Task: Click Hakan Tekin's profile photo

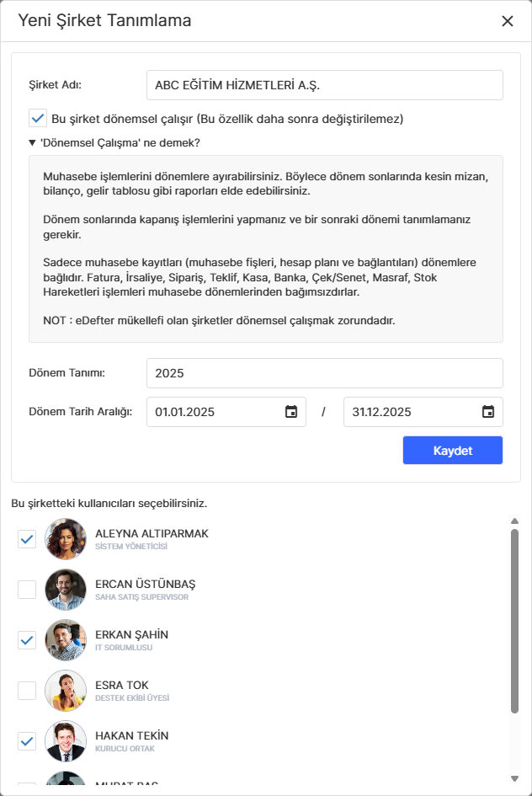Action: coord(66,740)
